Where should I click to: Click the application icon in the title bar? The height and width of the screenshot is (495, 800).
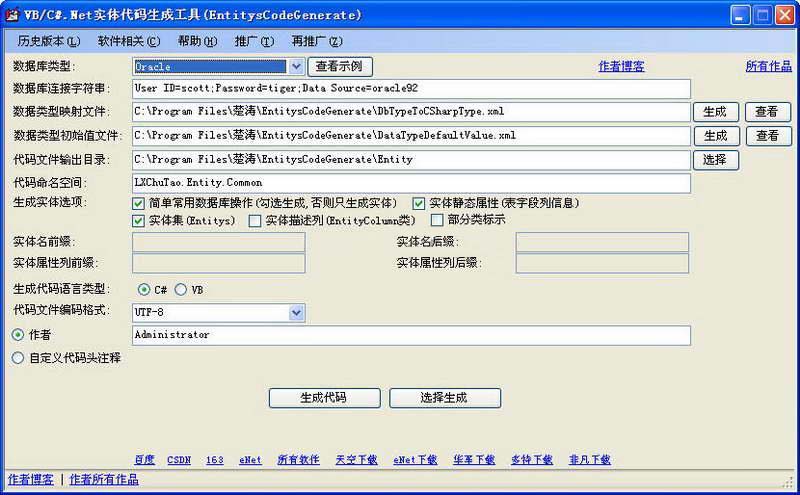tap(12, 15)
